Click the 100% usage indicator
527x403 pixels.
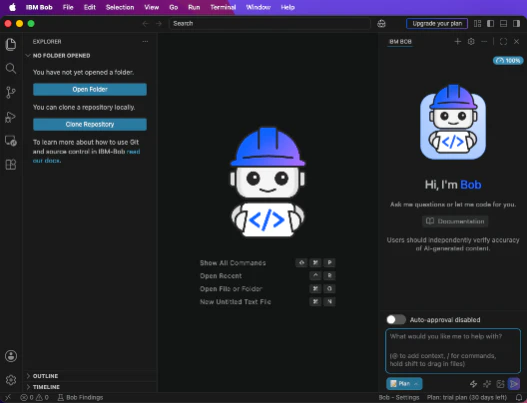[x=508, y=61]
